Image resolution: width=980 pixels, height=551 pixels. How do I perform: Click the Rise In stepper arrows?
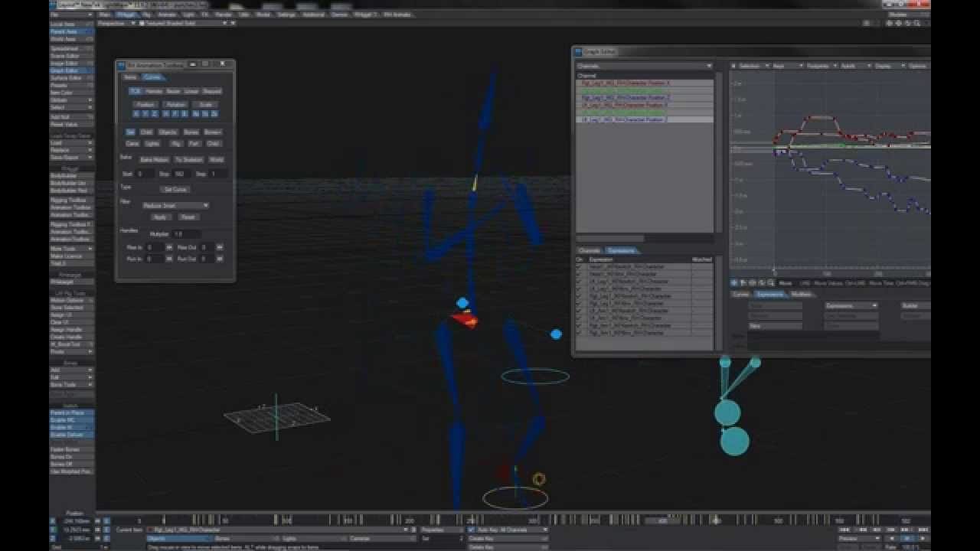coord(170,247)
